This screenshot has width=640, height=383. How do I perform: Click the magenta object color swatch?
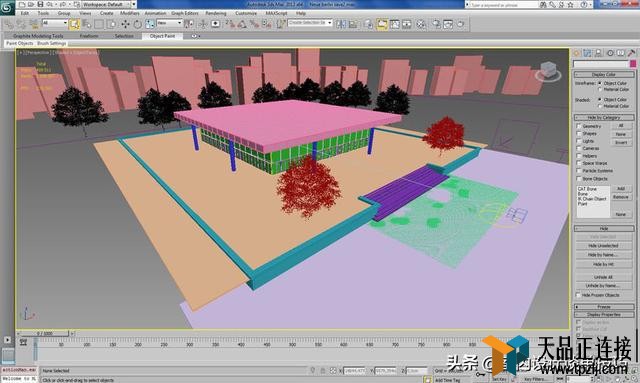[x=633, y=64]
